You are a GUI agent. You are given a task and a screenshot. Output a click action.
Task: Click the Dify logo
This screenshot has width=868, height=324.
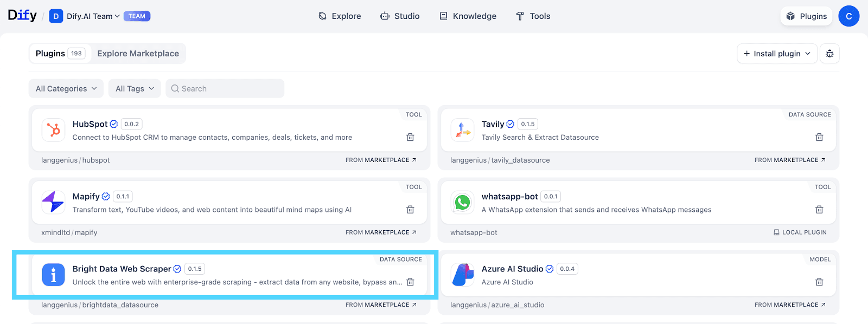tap(22, 16)
